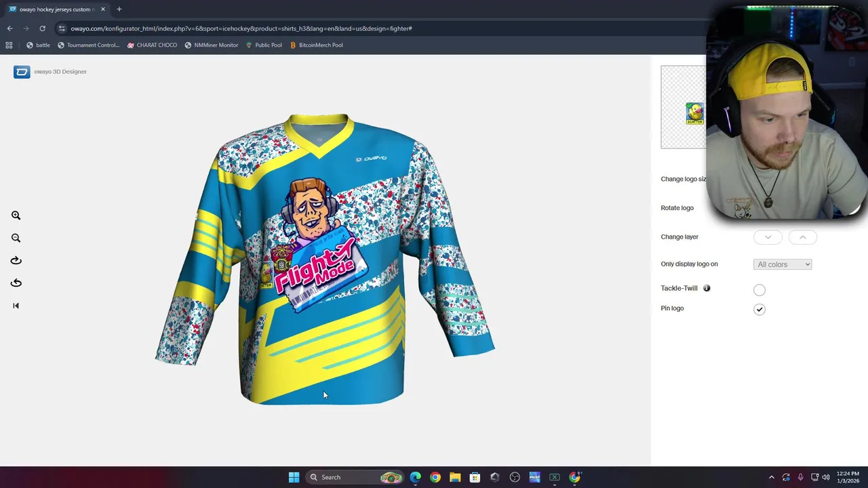Rotate jersey clockwise with upper rotate icon

16,260
